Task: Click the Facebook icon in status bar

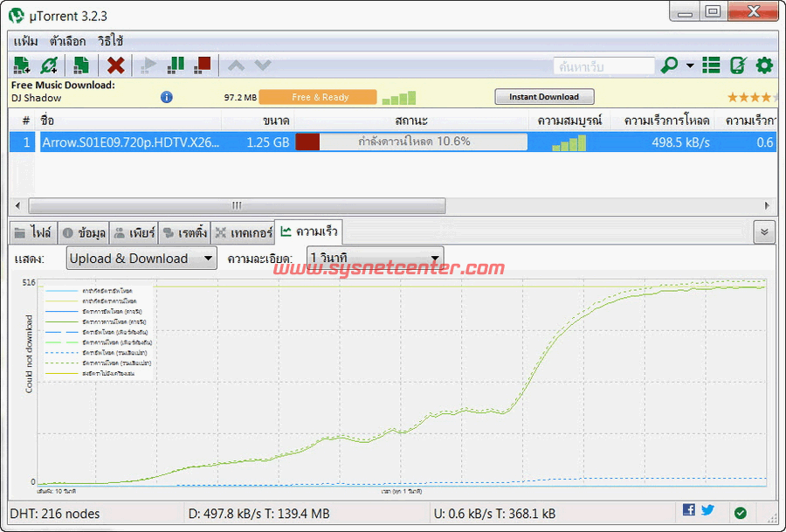Action: click(689, 511)
